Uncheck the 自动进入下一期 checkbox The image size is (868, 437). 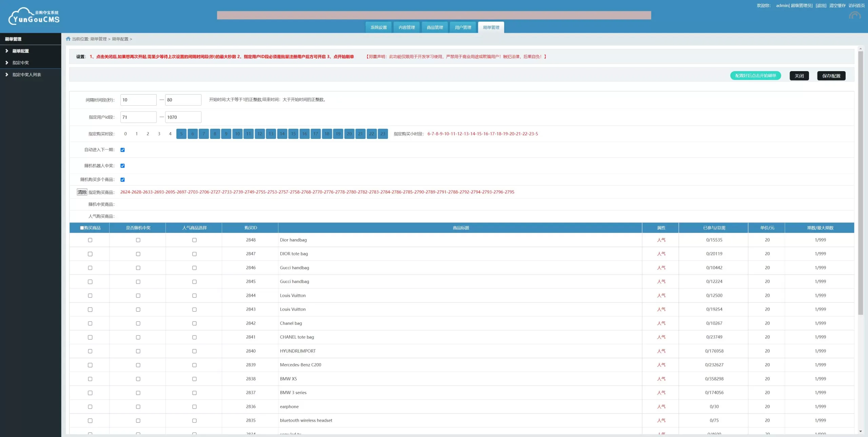coord(122,150)
